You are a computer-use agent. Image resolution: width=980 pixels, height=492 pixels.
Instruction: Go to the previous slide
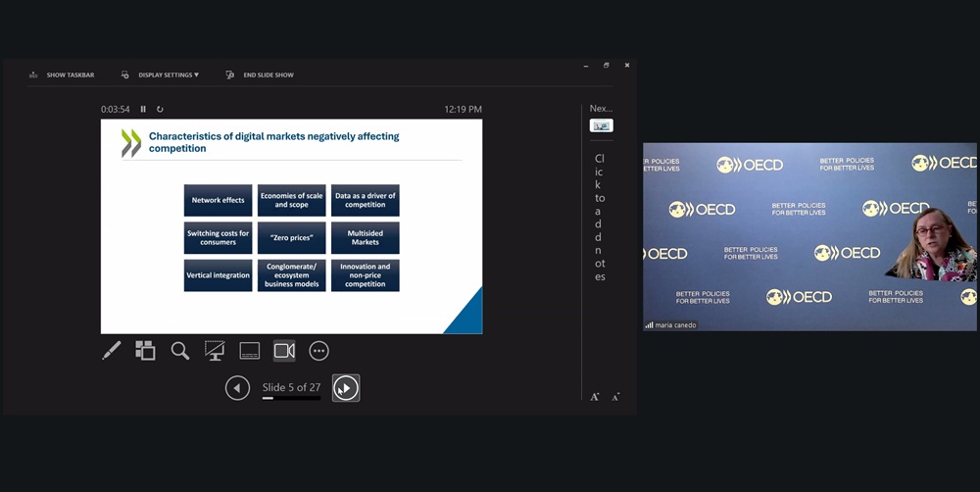tap(237, 388)
